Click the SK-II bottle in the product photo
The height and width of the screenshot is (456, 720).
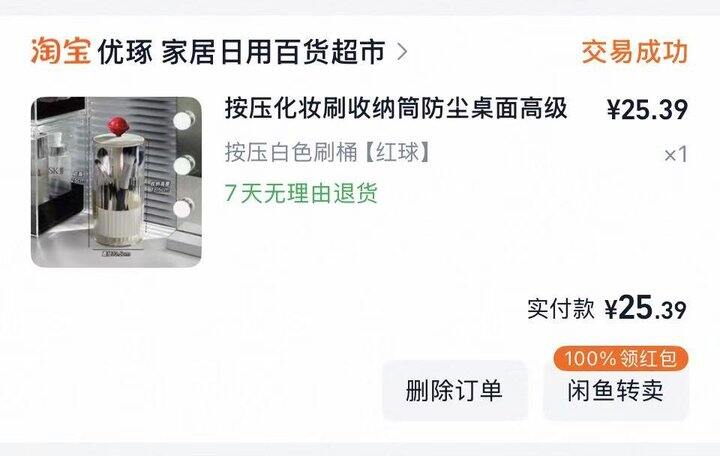click(x=57, y=163)
